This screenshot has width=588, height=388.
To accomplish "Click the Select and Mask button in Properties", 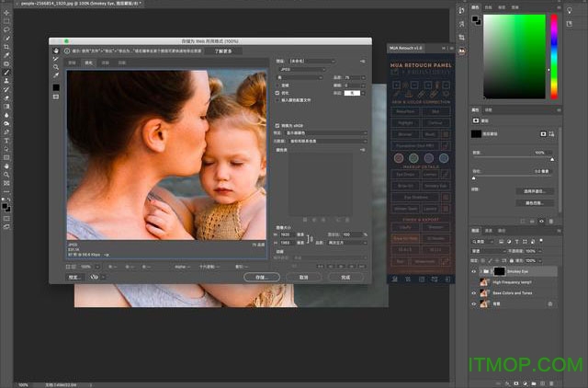I will coord(535,191).
